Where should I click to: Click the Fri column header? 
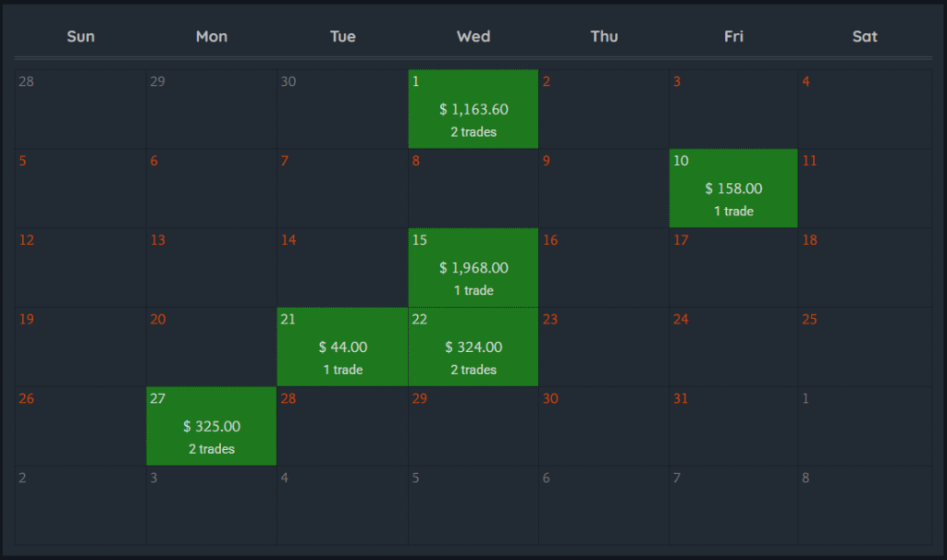[733, 37]
